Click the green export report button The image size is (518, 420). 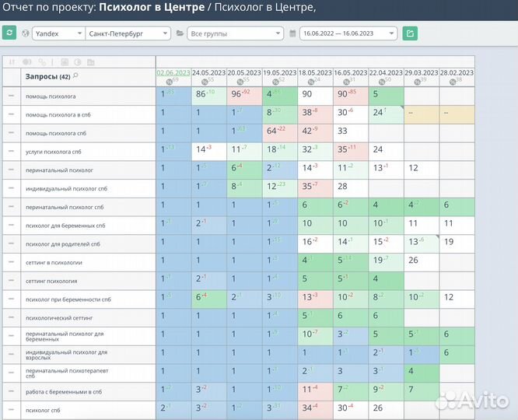pyautogui.click(x=410, y=33)
